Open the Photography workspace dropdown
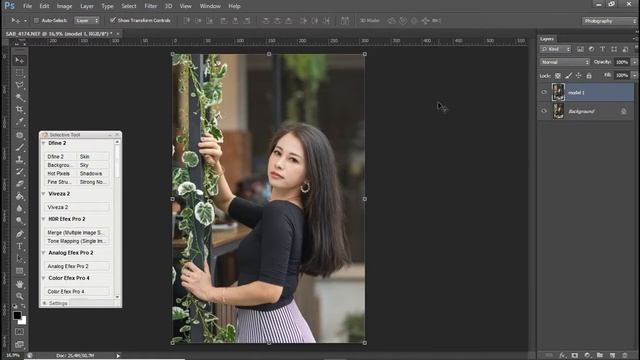This screenshot has height=360, width=640. point(609,20)
